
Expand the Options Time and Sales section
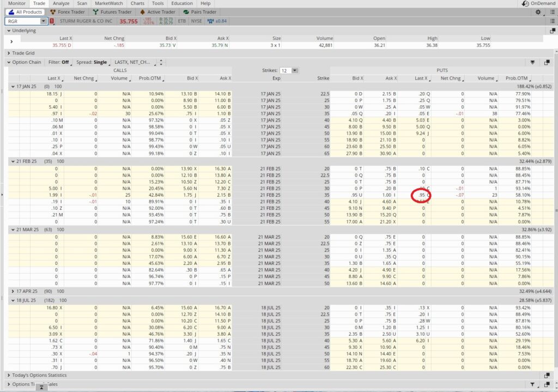coord(9,384)
